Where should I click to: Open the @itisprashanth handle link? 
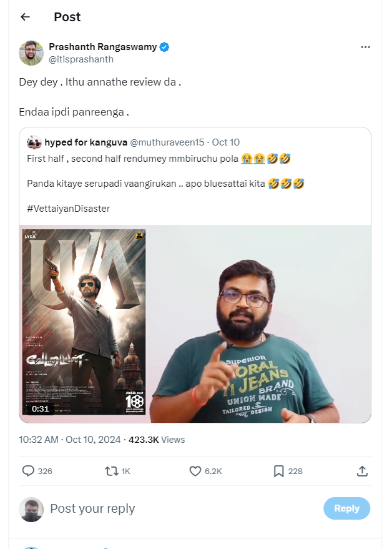coord(81,59)
